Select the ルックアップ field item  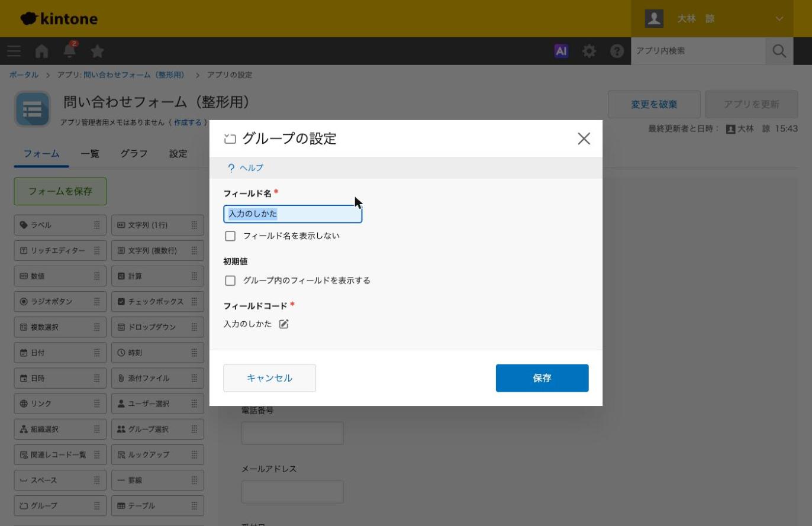tap(157, 454)
